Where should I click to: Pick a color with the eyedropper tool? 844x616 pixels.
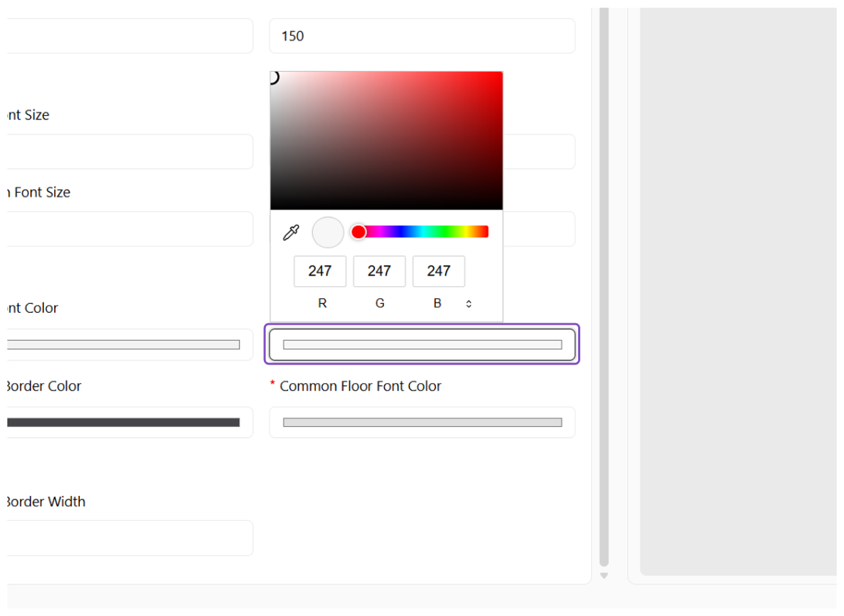point(291,232)
